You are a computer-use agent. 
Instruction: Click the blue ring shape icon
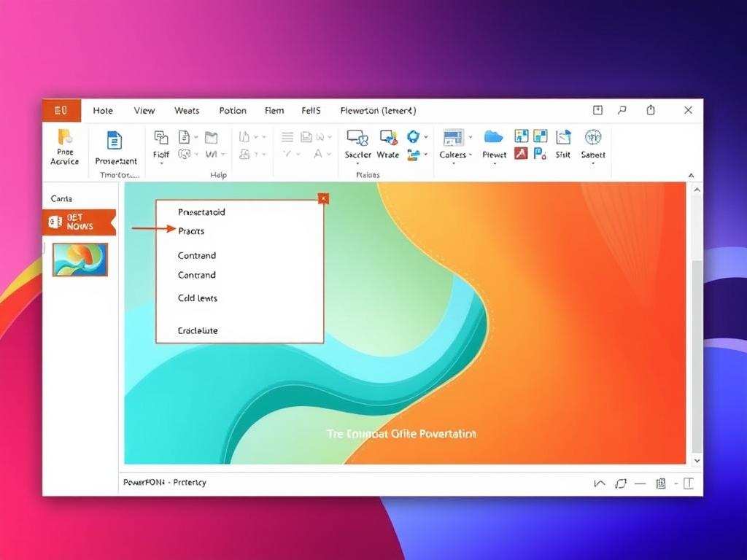coord(413,136)
